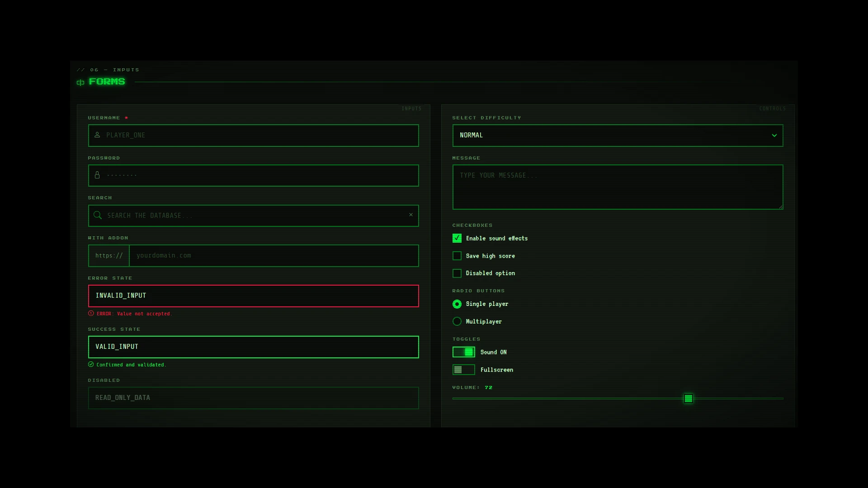
Task: Click the message textarea resize handle
Action: point(780,206)
